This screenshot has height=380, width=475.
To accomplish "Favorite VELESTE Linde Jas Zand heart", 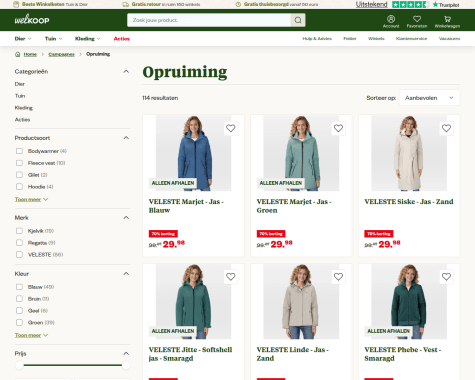I will pyautogui.click(x=338, y=277).
